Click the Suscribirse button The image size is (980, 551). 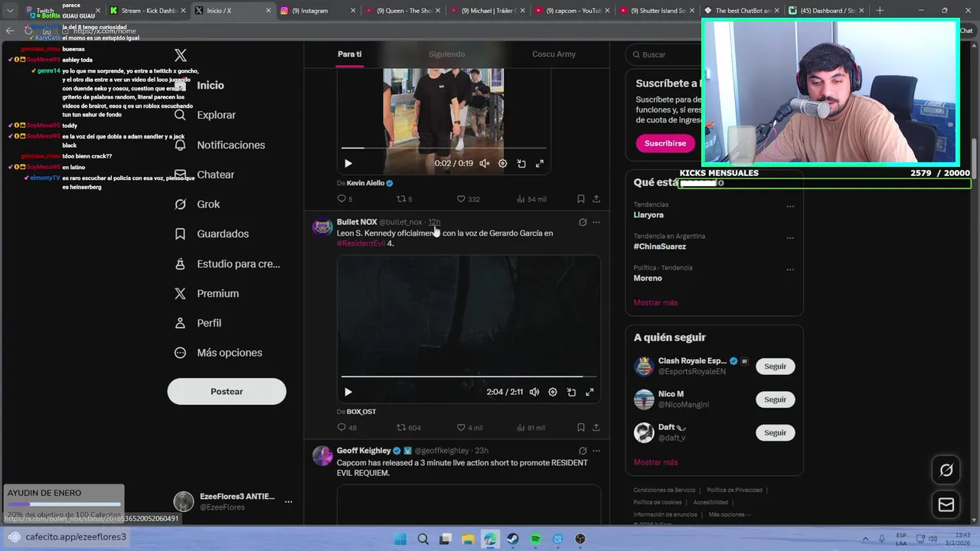665,143
